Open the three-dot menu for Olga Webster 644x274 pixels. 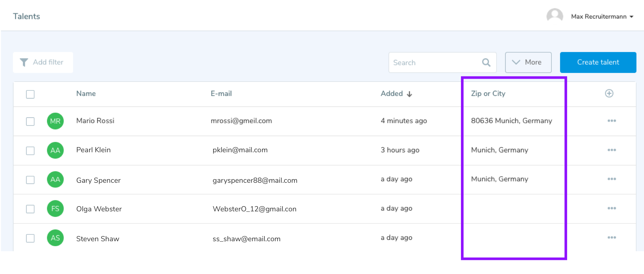click(611, 208)
